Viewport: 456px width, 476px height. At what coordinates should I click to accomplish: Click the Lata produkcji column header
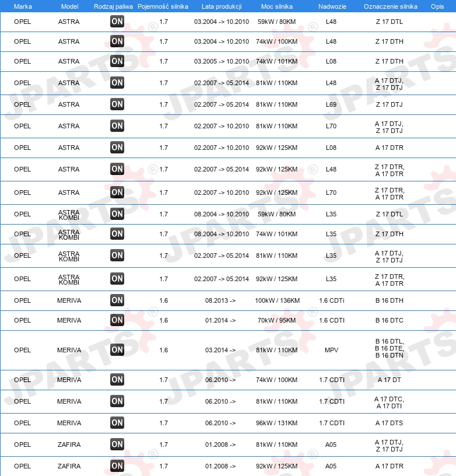[x=222, y=6]
